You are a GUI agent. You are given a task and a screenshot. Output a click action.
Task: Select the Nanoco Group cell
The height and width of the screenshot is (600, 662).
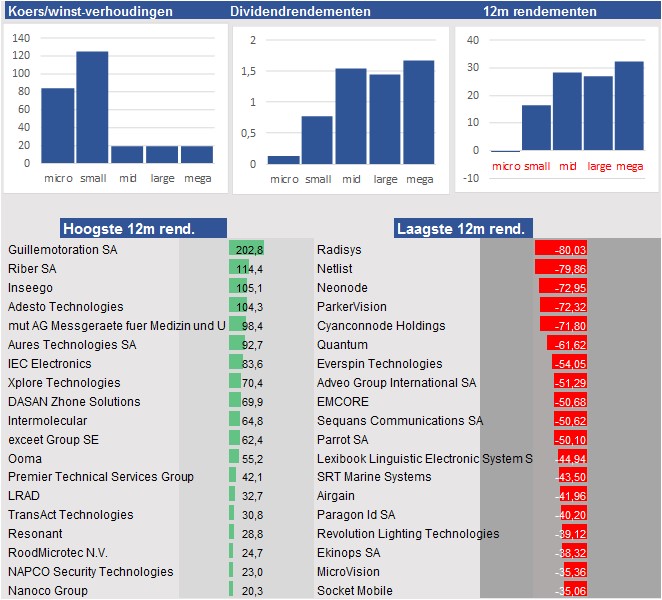click(x=48, y=591)
